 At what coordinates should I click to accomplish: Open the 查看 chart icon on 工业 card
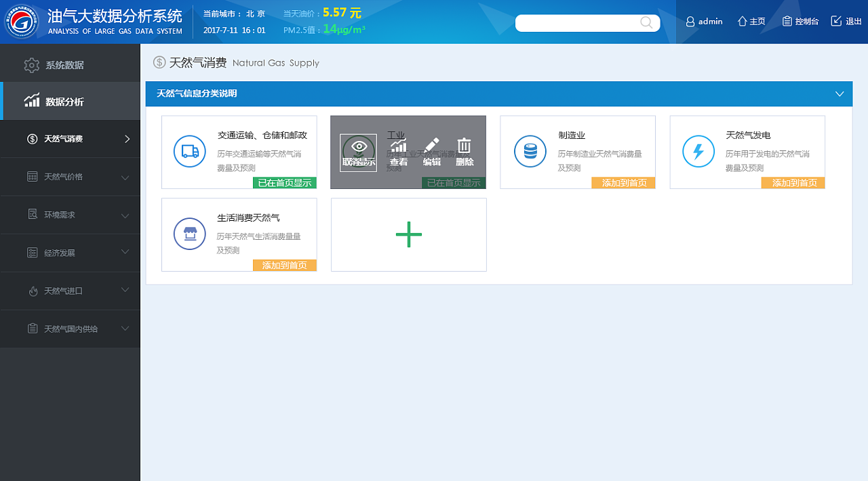click(398, 146)
